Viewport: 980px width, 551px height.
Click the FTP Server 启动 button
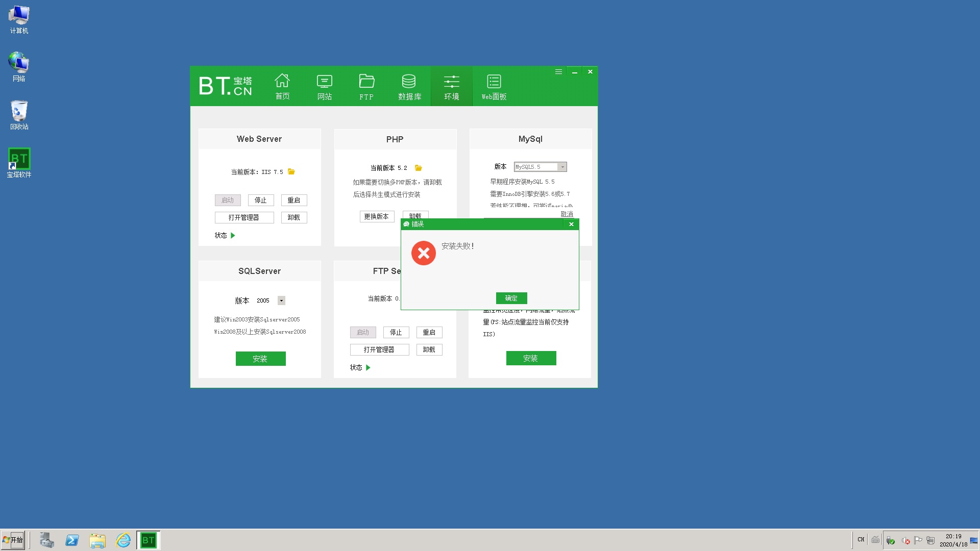point(363,332)
